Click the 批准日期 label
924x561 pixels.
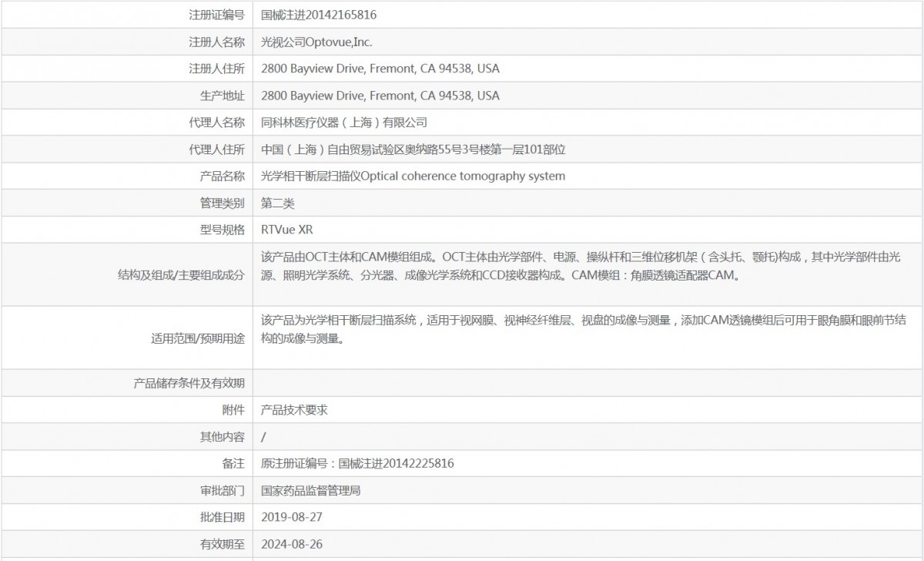(x=223, y=517)
